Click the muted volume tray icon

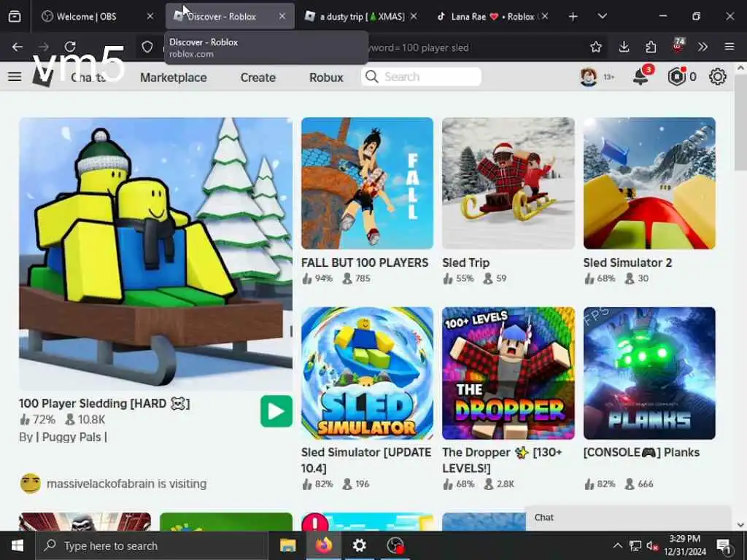pyautogui.click(x=652, y=545)
